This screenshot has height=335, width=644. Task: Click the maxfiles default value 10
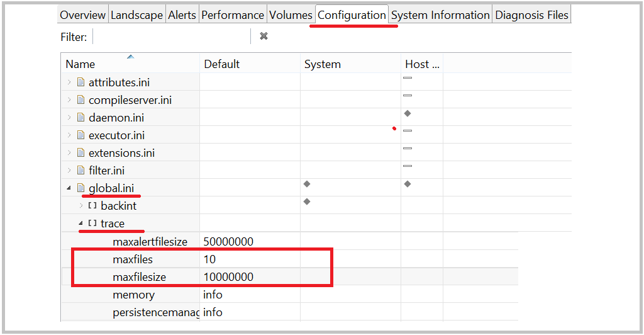click(x=209, y=259)
